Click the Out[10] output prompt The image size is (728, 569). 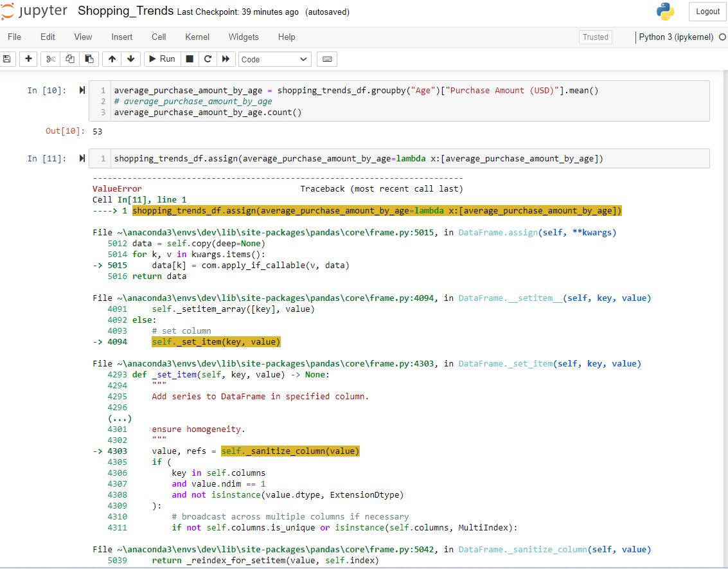pyautogui.click(x=65, y=131)
